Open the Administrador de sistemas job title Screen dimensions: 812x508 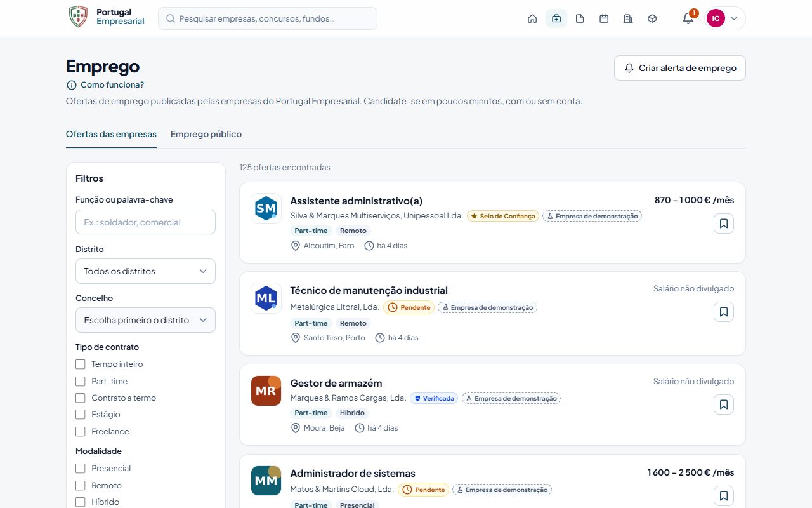353,473
